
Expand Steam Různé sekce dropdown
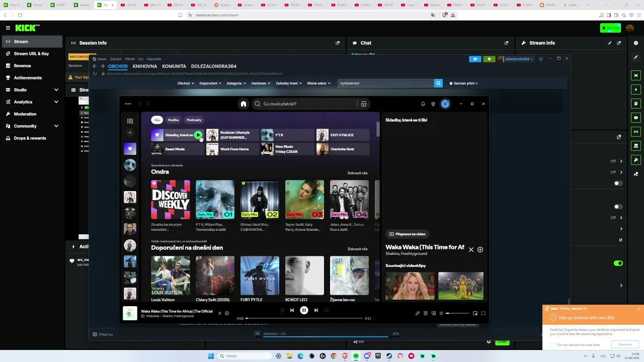(319, 83)
